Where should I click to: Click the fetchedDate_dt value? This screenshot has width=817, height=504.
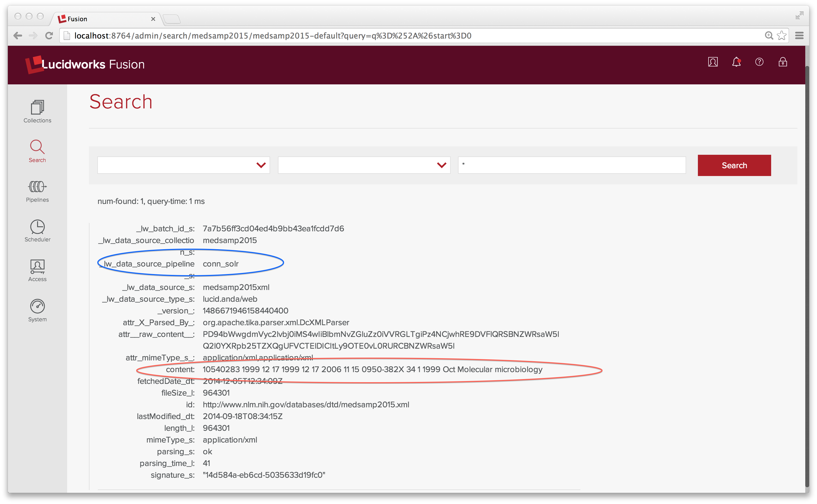pos(242,381)
